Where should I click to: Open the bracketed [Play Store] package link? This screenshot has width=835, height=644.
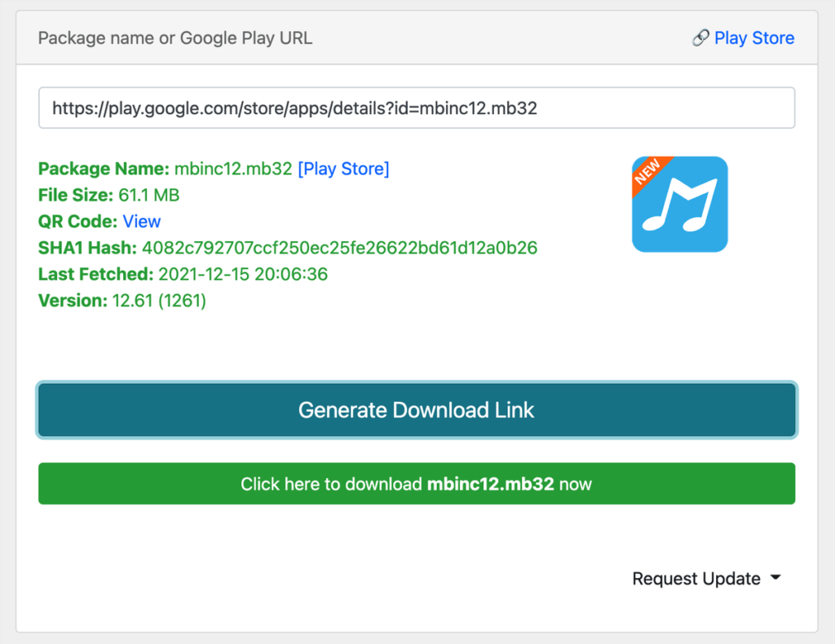(343, 169)
